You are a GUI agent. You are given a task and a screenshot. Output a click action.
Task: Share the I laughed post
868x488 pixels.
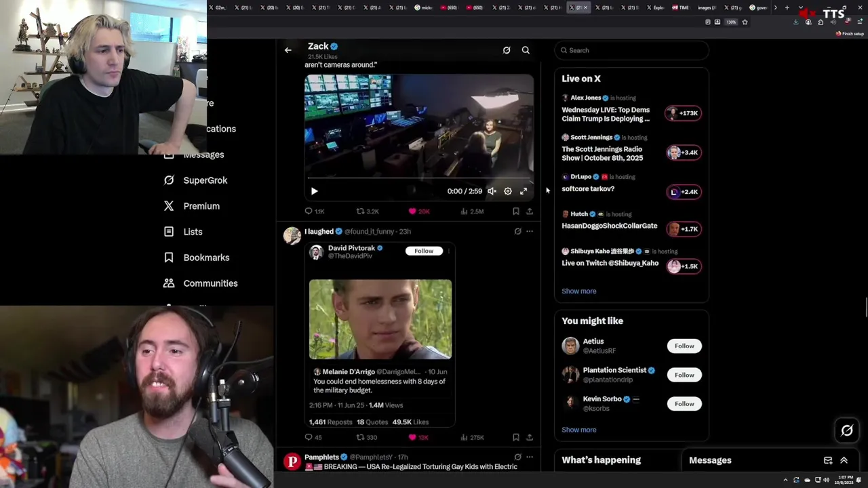pos(530,437)
